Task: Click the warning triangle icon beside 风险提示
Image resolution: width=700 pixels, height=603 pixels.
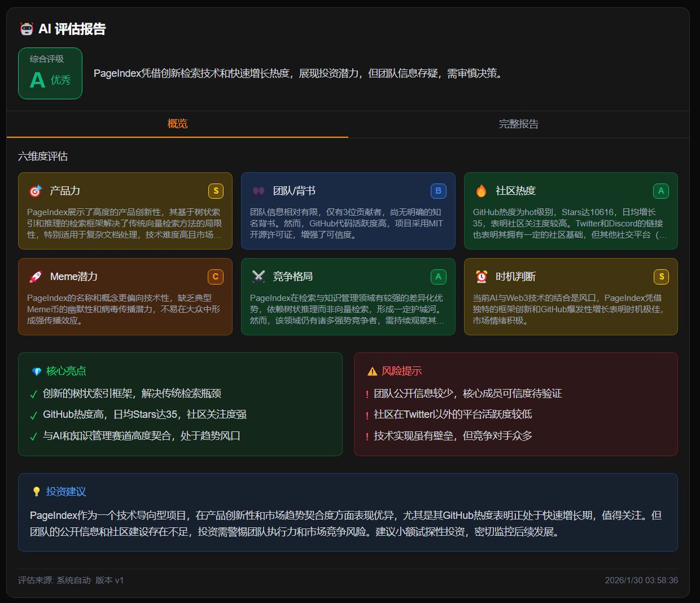Action: 372,371
